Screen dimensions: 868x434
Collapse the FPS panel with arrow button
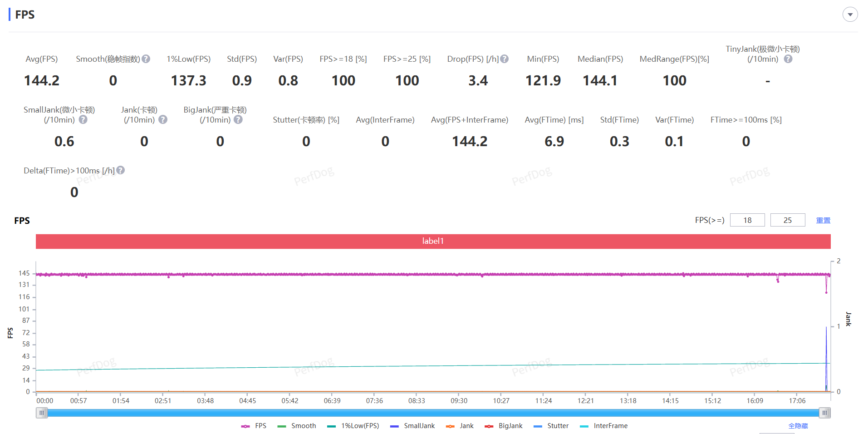[850, 15]
